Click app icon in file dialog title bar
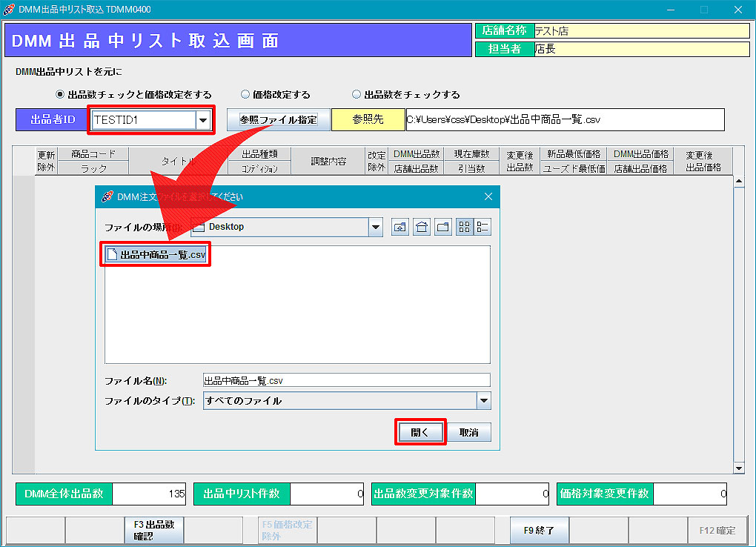This screenshot has height=547, width=756. click(107, 196)
